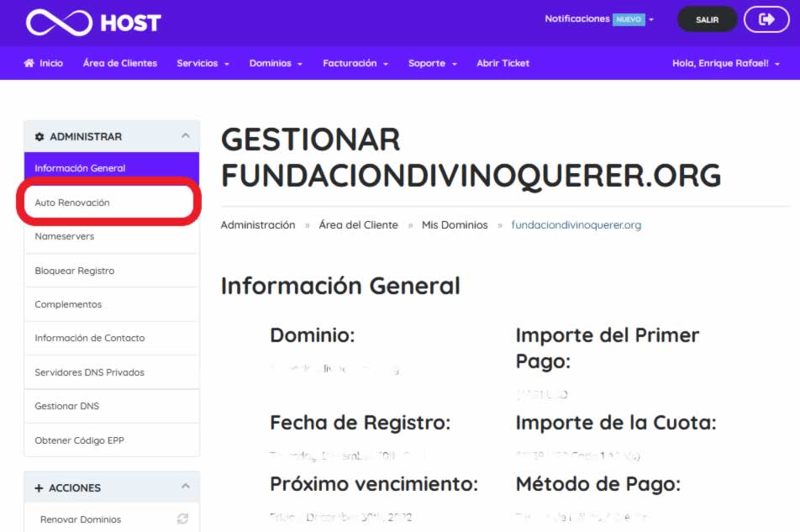Click the Información General section heading
Image resolution: width=800 pixels, height=532 pixels.
(340, 286)
